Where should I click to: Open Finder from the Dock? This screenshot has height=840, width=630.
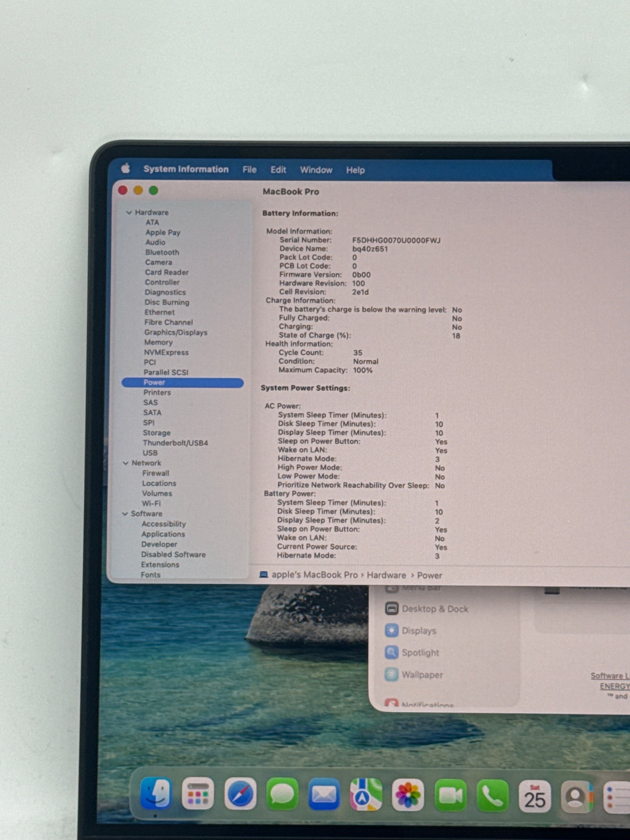pos(156,794)
